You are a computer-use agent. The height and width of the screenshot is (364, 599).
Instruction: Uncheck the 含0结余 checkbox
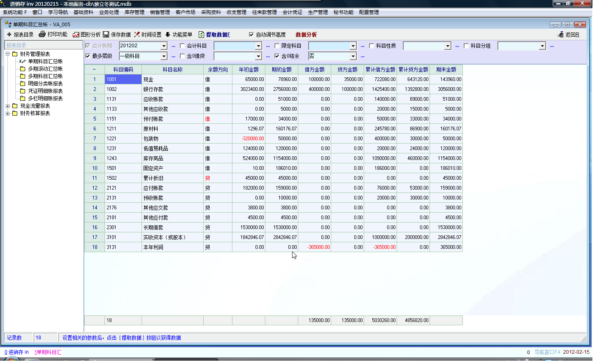[277, 56]
